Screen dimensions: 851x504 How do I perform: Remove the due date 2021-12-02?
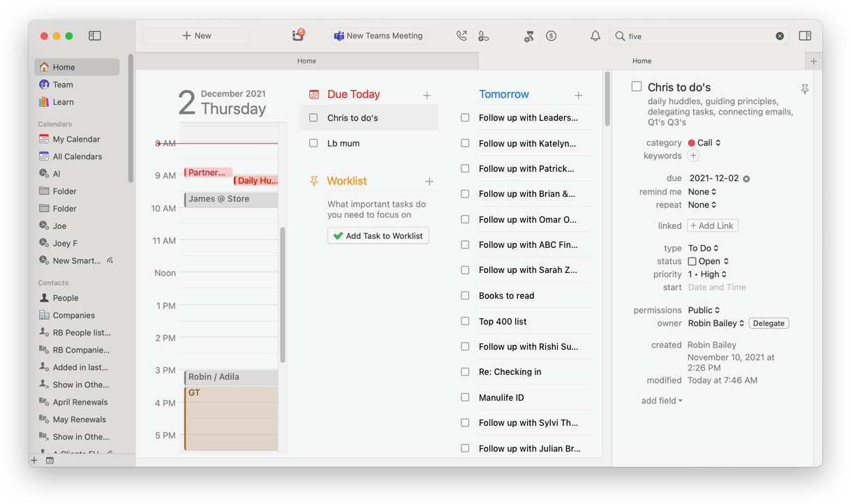[746, 179]
